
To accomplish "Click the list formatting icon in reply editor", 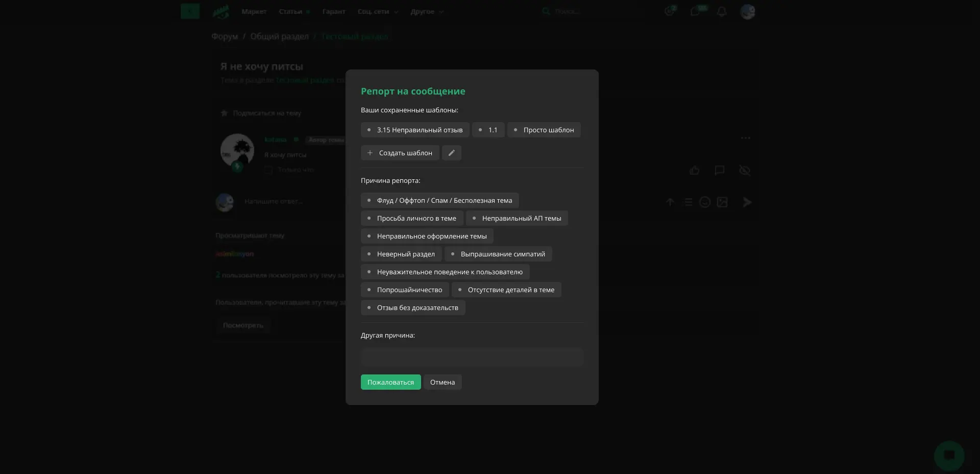I will (x=688, y=202).
